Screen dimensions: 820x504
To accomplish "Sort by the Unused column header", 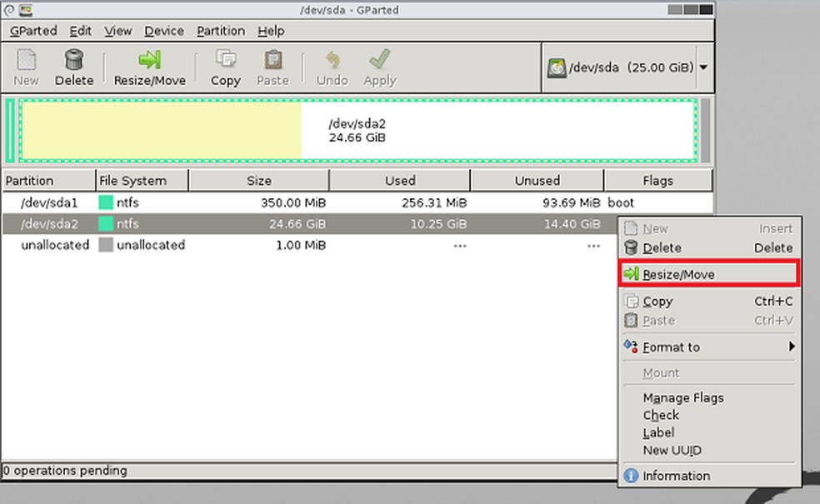I will click(x=537, y=181).
